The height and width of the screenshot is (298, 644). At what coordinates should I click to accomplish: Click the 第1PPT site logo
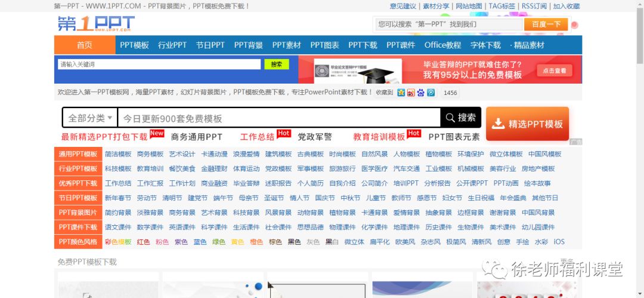pyautogui.click(x=96, y=23)
